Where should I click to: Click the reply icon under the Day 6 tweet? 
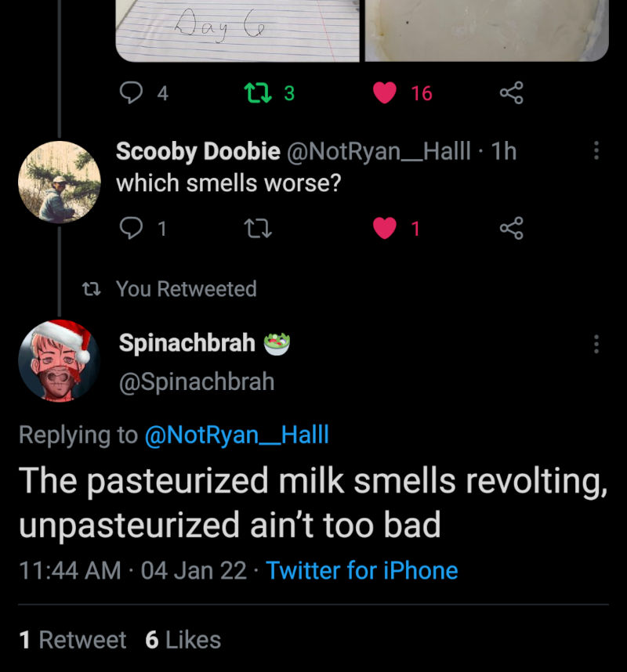pos(129,93)
